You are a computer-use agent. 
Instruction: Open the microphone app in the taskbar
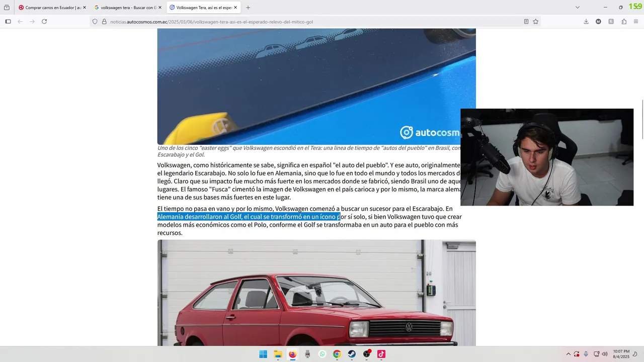307,354
